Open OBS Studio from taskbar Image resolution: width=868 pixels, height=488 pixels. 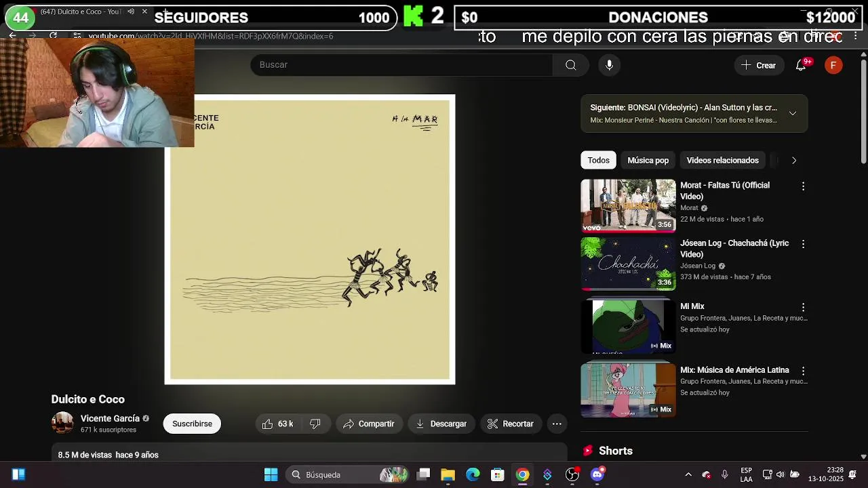pos(572,474)
